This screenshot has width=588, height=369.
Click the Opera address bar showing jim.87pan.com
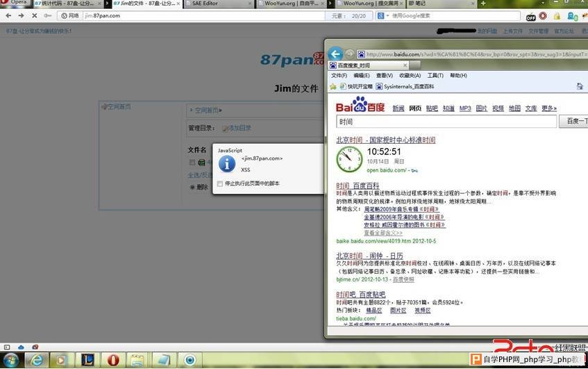click(x=203, y=16)
